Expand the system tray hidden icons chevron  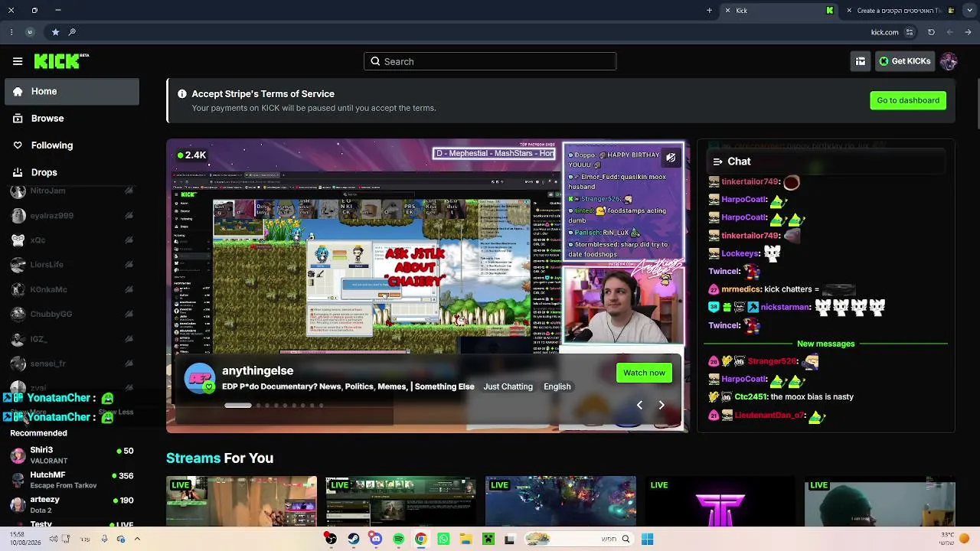point(137,539)
